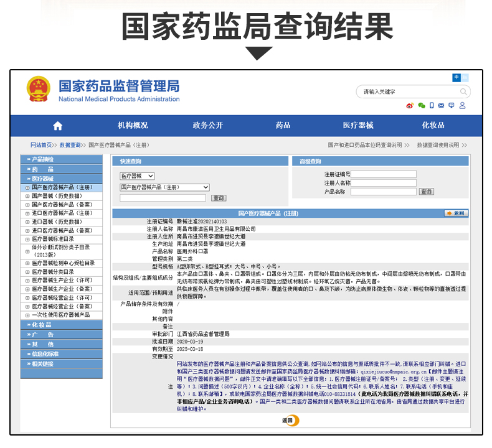Screen dimensions: 492x448
Task: Click product name 医用外科口罩
Action: 192,251
